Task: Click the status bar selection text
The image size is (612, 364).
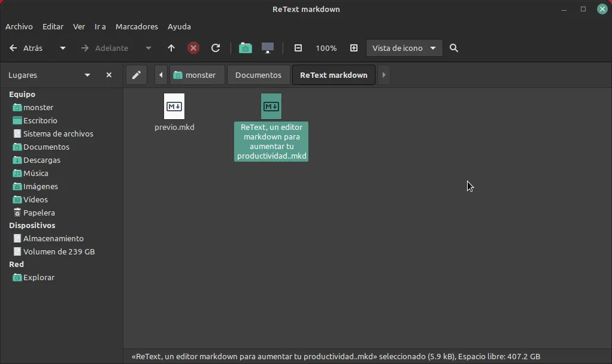Action: [336, 357]
